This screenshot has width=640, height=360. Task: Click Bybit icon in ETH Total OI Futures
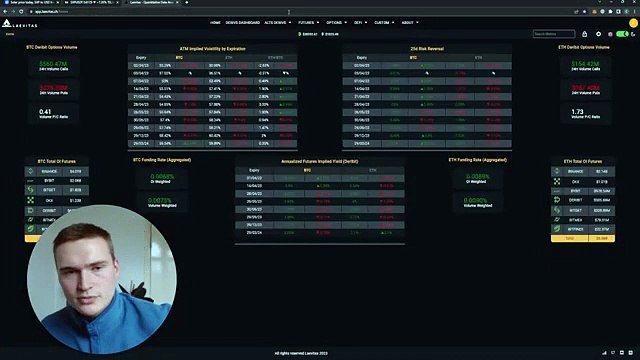[557, 191]
